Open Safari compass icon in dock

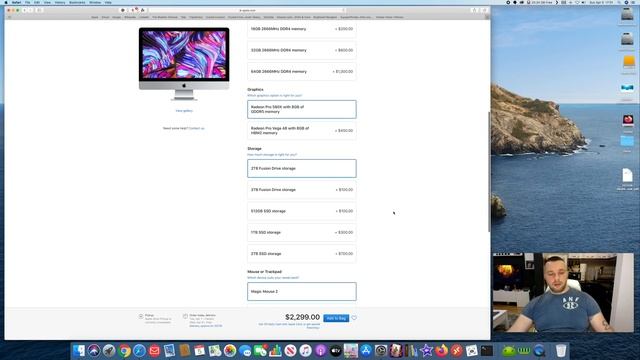pyautogui.click(x=139, y=351)
